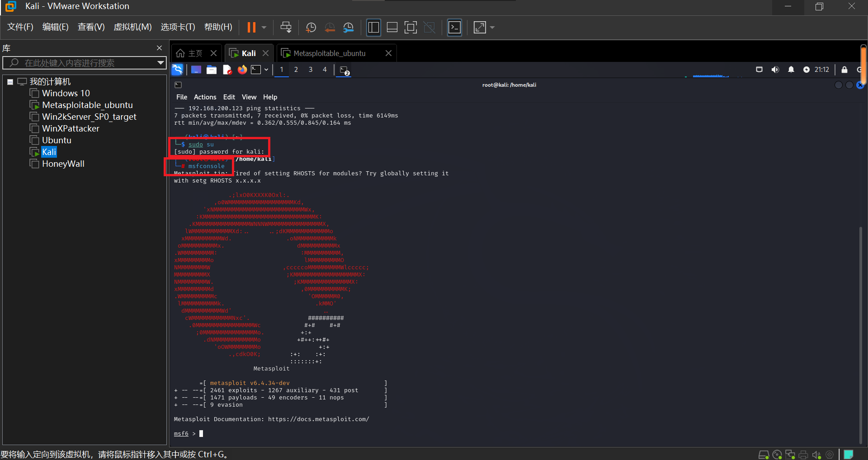Take a snapshot of the virtual machine
Screen dimensions: 868x460
[311, 28]
